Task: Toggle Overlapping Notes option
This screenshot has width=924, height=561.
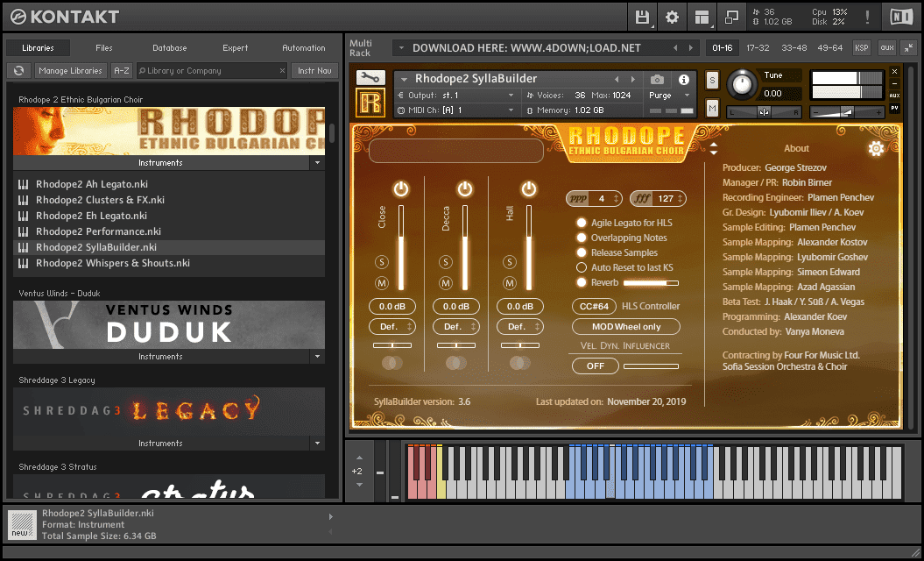Action: (582, 238)
